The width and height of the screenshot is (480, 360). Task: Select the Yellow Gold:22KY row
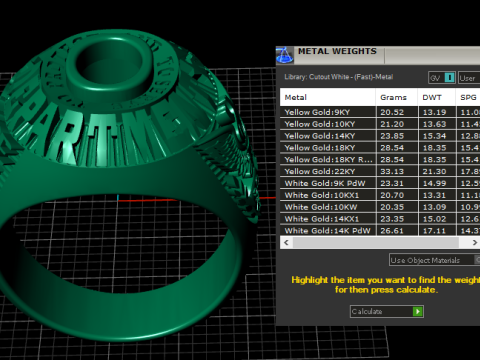click(x=380, y=171)
